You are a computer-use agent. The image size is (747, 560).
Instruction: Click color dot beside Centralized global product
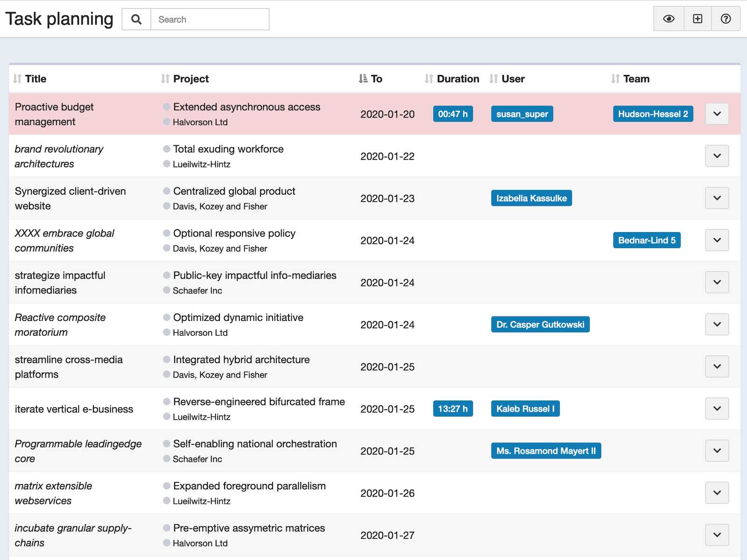pyautogui.click(x=167, y=191)
